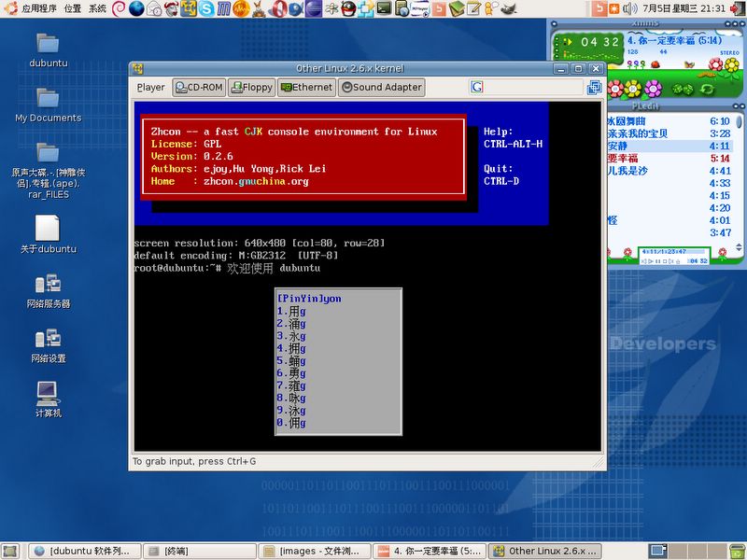Select the playlist track lasting 6:10
Screen dimensions: 747x560
669,121
